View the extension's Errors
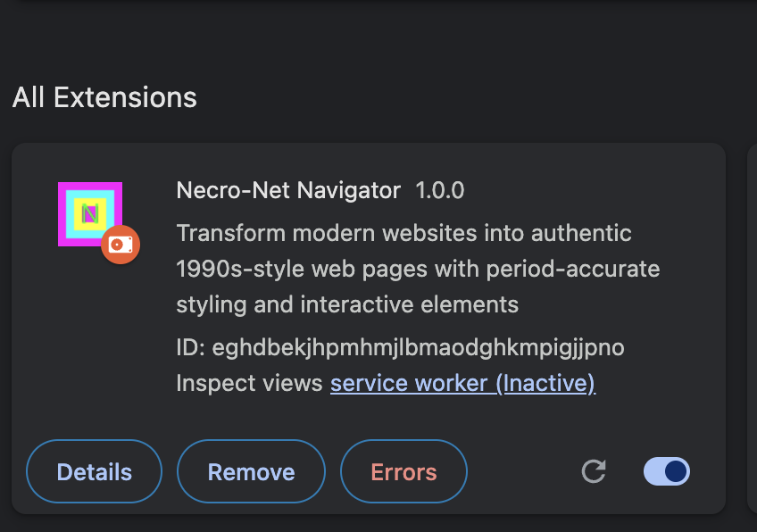 tap(403, 472)
